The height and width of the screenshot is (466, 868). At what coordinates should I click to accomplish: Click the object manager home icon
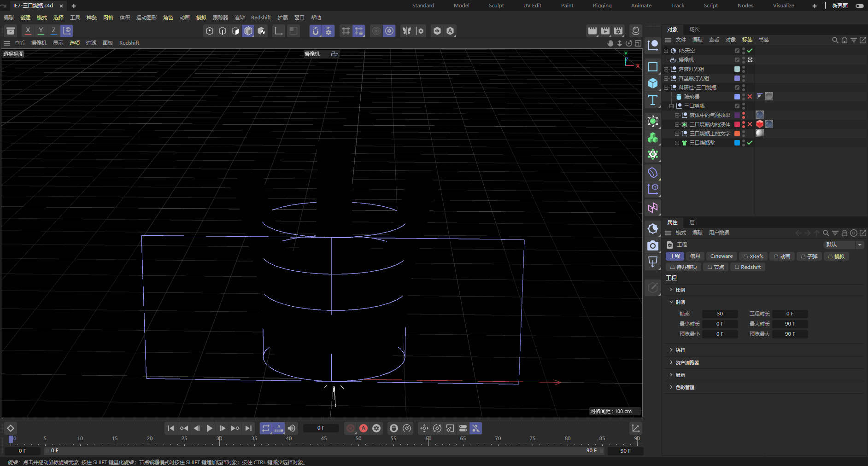pyautogui.click(x=844, y=40)
